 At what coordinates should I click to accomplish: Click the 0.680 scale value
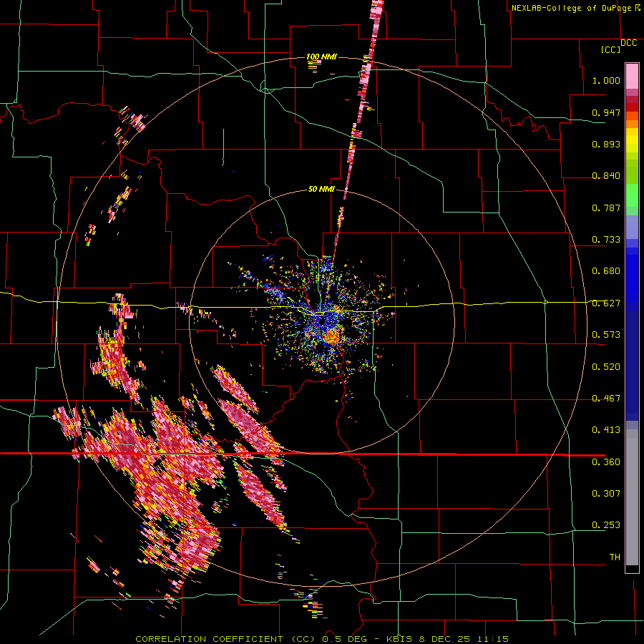tap(606, 271)
